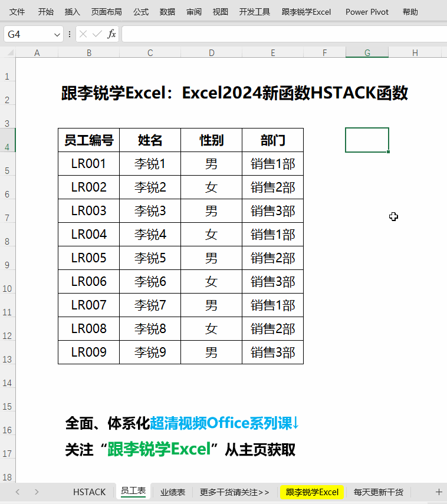447x504 pixels.
Task: Open the 开发工具 ribbon tab
Action: pyautogui.click(x=254, y=12)
